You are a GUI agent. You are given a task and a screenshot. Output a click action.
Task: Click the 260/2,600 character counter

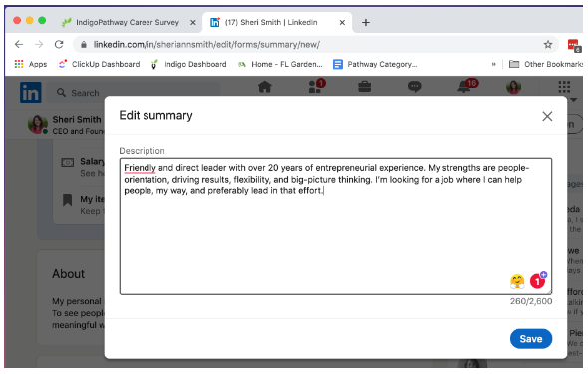pyautogui.click(x=531, y=301)
